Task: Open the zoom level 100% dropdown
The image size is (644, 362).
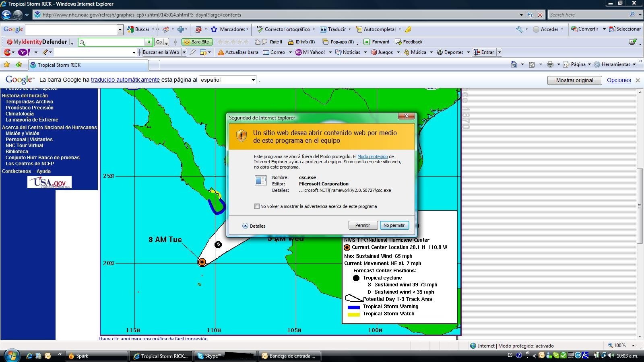Action: [633, 346]
